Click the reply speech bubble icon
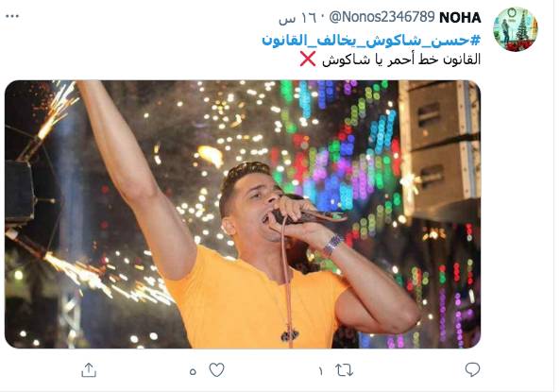Viewport: 560px width, 392px height. pos(472,370)
